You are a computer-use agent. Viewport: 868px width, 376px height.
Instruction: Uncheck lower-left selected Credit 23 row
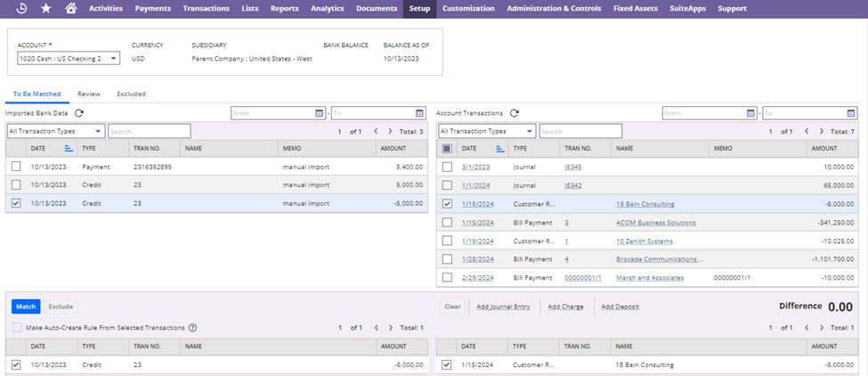click(x=16, y=364)
